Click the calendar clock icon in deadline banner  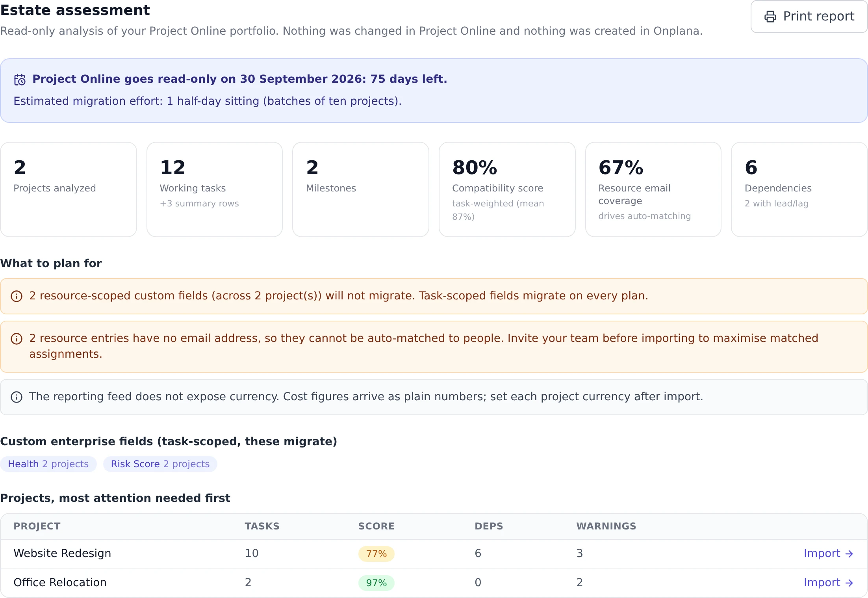click(x=20, y=80)
